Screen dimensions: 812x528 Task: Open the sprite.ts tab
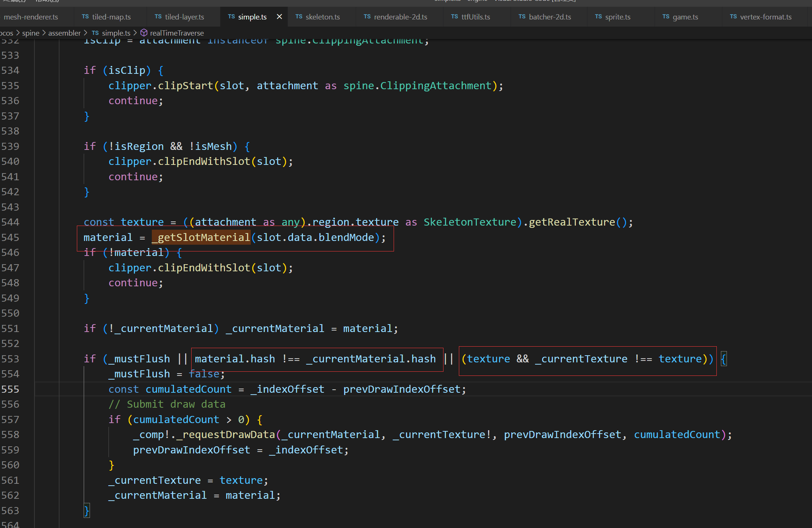(617, 17)
